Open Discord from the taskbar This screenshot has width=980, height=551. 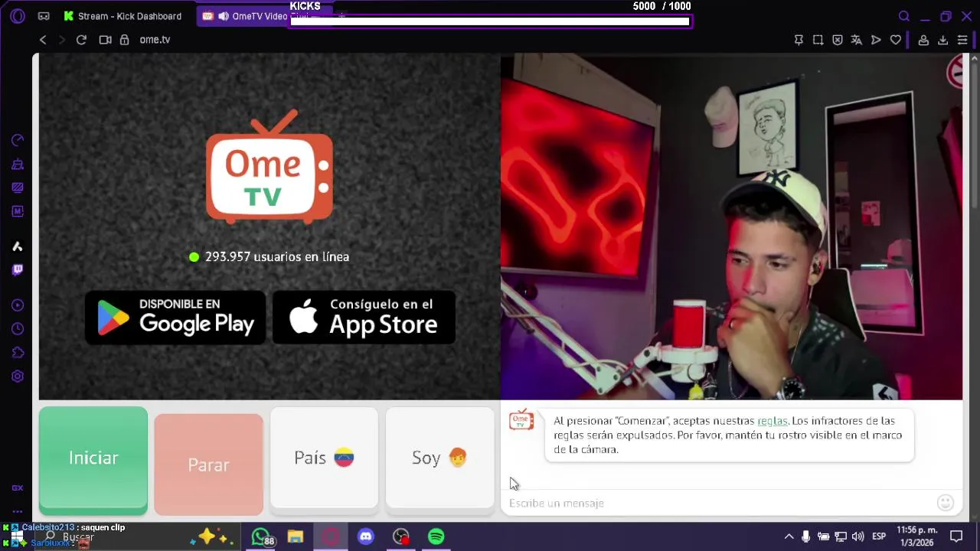366,536
